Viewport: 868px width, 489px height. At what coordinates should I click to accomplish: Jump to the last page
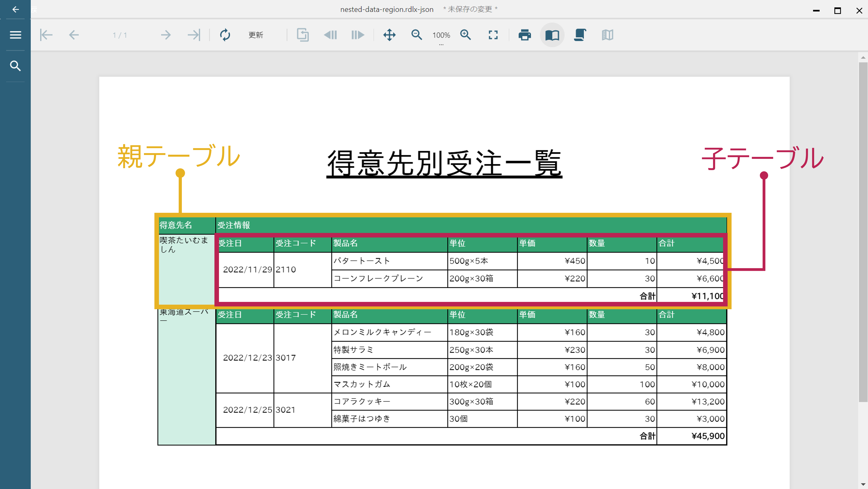tap(194, 35)
